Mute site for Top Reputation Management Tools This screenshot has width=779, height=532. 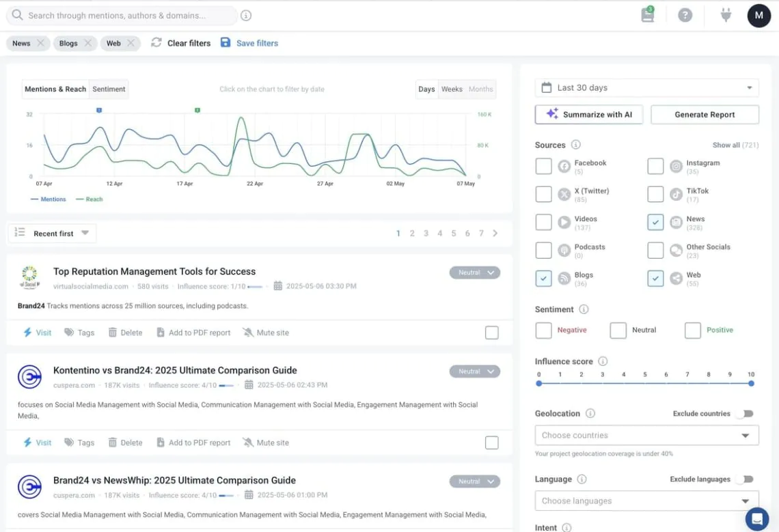tap(265, 333)
